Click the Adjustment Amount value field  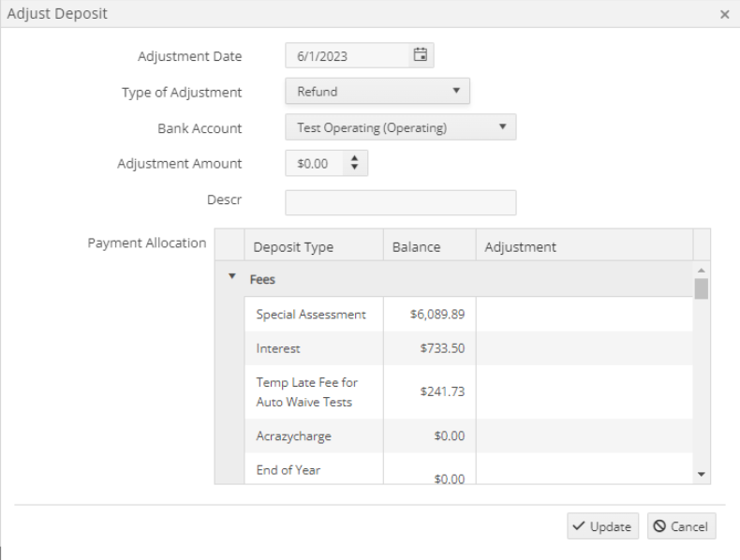(x=314, y=163)
